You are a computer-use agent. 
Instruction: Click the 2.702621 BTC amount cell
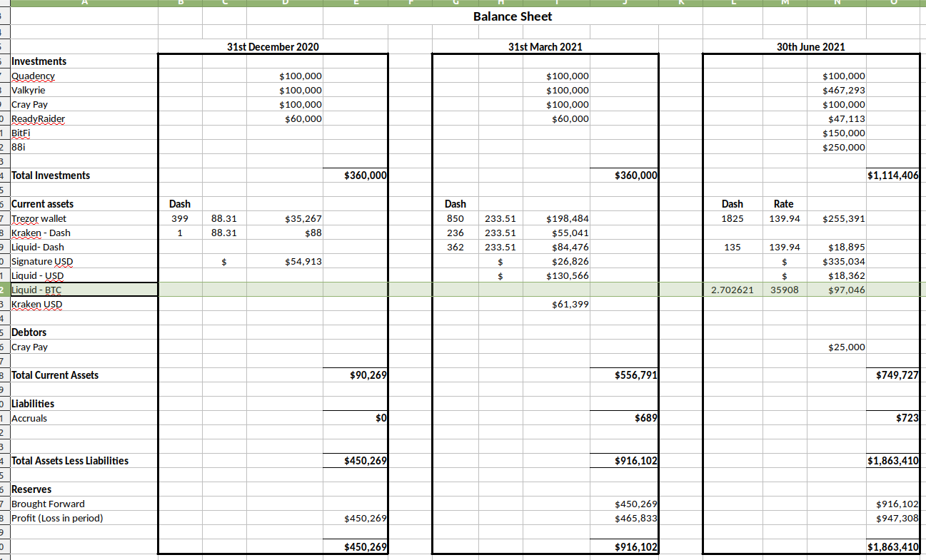(x=733, y=290)
